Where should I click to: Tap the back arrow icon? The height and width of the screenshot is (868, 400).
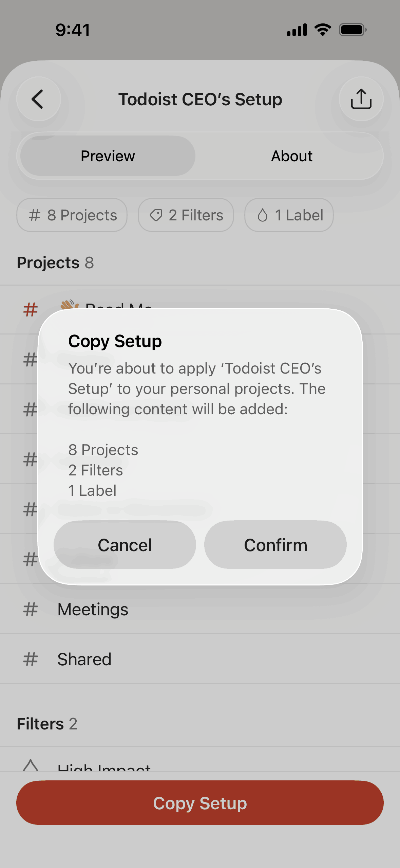(x=38, y=99)
